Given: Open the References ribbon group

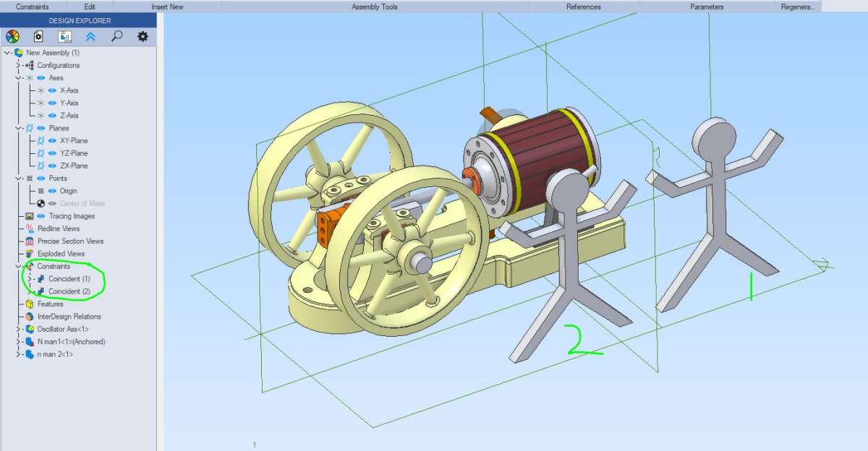Looking at the screenshot, I should click(583, 7).
